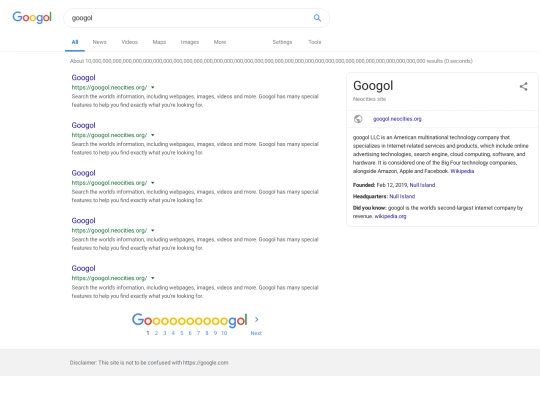This screenshot has width=540, height=405.
Task: Go to results page 9
Action: coord(215,333)
